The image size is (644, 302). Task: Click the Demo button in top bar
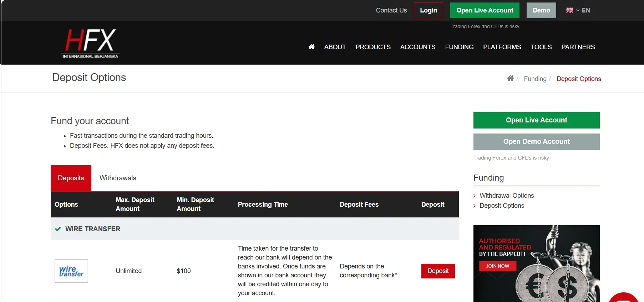(541, 10)
